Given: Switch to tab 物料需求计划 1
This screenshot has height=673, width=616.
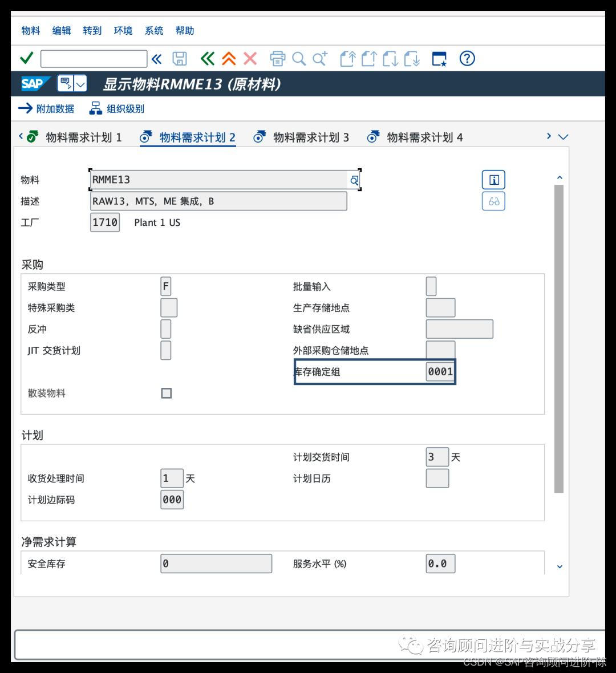Looking at the screenshot, I should 74,137.
